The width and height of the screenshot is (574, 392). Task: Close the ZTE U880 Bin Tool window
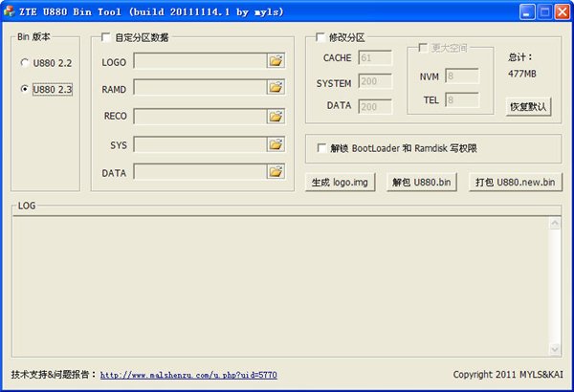coord(562,12)
